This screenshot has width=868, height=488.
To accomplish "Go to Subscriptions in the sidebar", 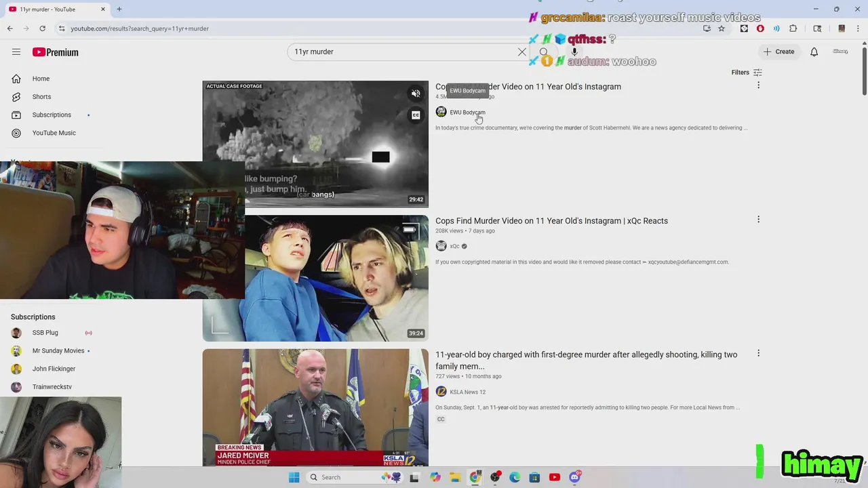I will 52,115.
